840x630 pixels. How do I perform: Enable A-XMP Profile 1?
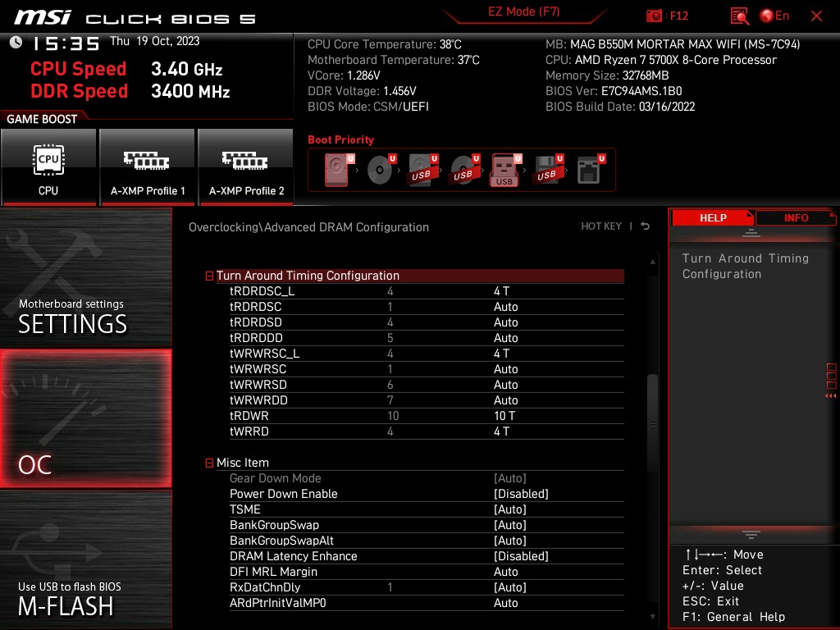click(148, 167)
